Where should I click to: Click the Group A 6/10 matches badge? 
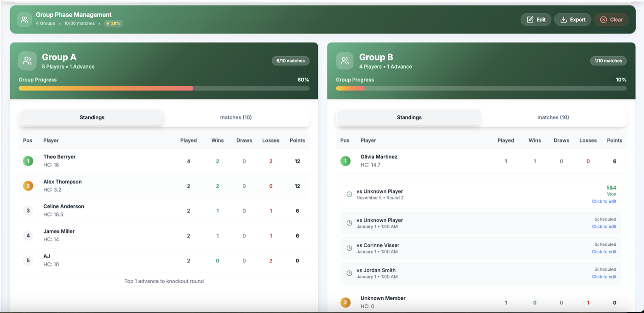[x=291, y=61]
